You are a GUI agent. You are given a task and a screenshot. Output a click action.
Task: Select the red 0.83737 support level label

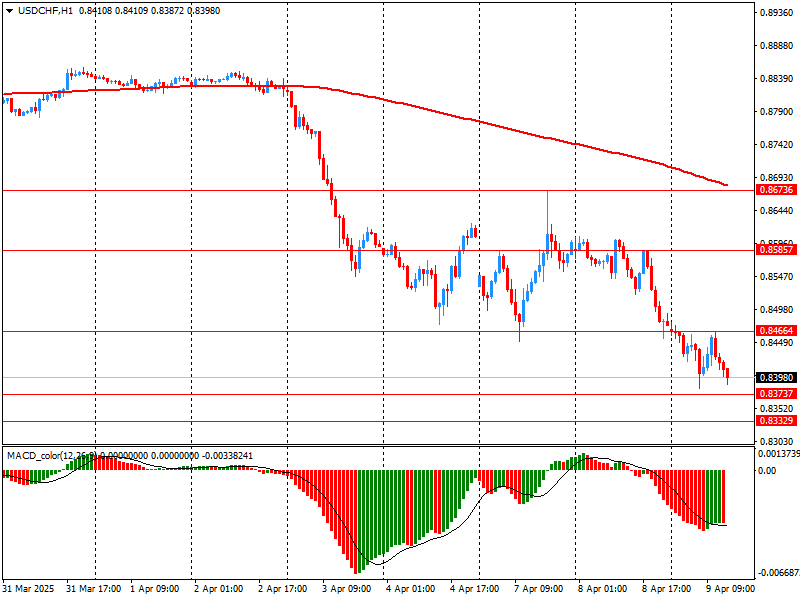tap(776, 394)
